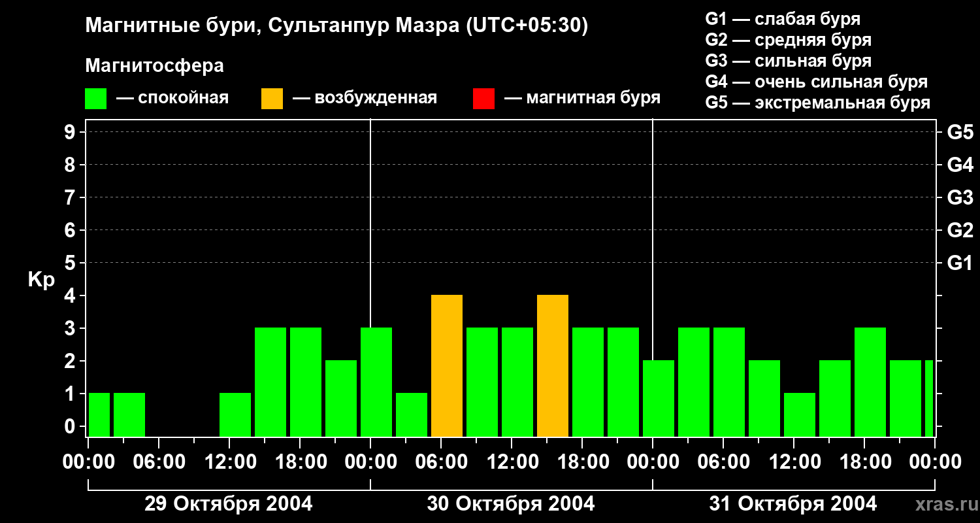Click the 06:00 time label for 30 October

coord(442,462)
